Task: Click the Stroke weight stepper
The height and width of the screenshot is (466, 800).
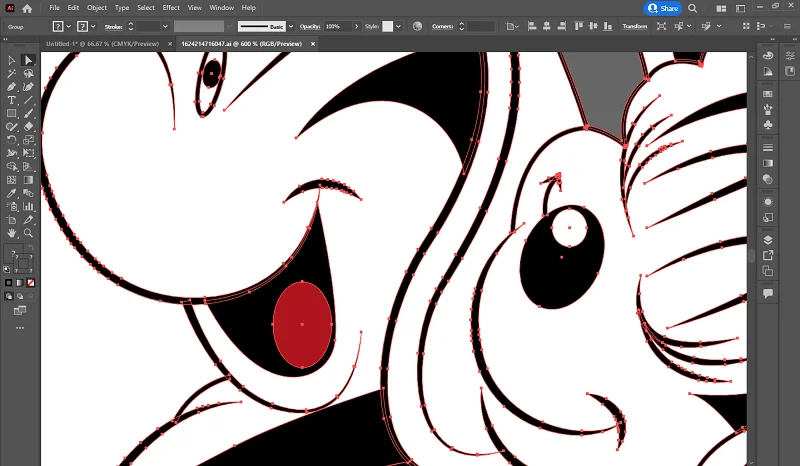Action: (131, 27)
